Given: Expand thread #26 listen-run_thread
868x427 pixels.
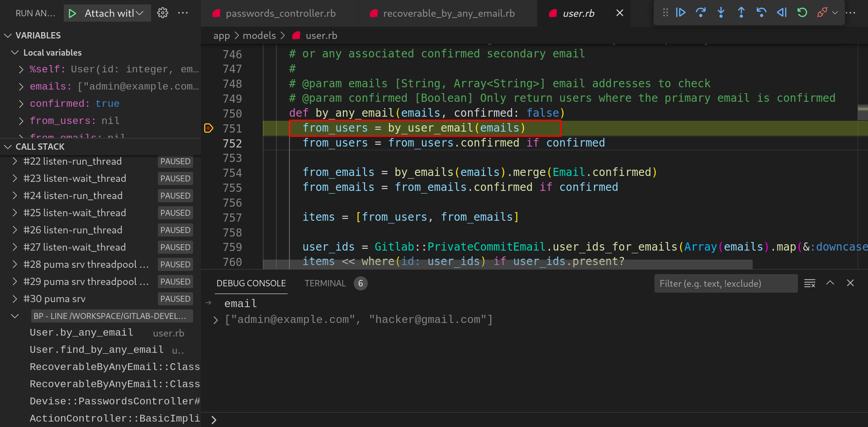Looking at the screenshot, I should [x=15, y=230].
